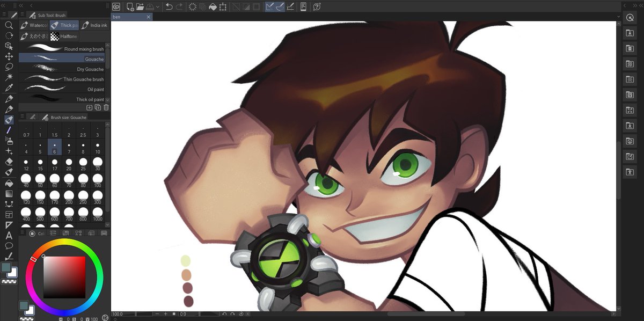Choose the Lasso selection tool

pos(9,67)
